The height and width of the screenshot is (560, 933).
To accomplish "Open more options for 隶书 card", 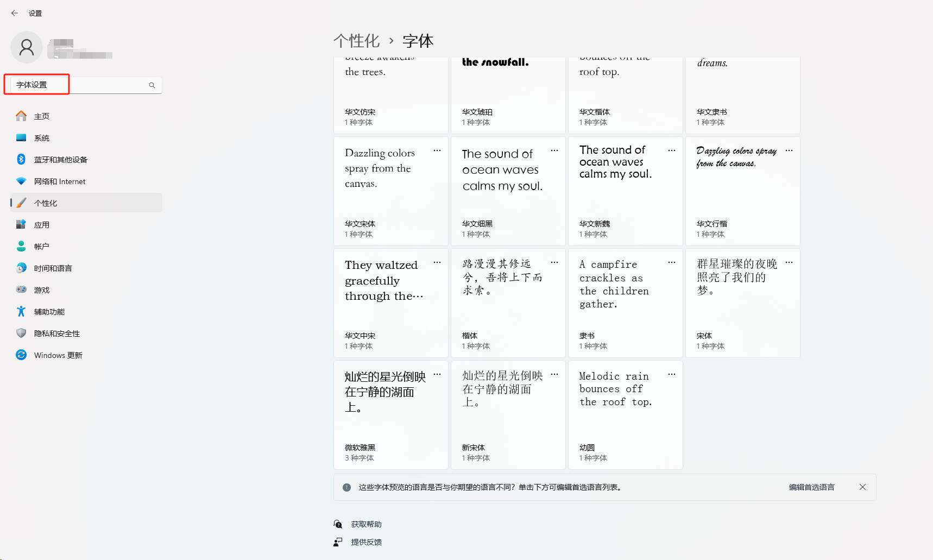I will 672,262.
